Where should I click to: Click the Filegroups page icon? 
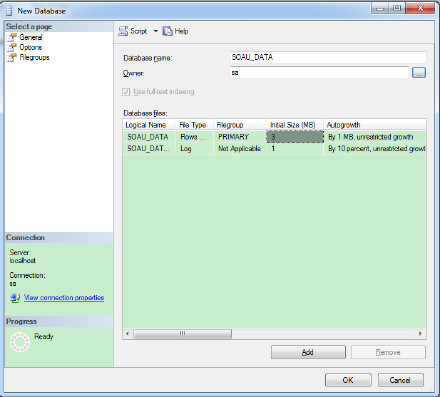pos(12,57)
